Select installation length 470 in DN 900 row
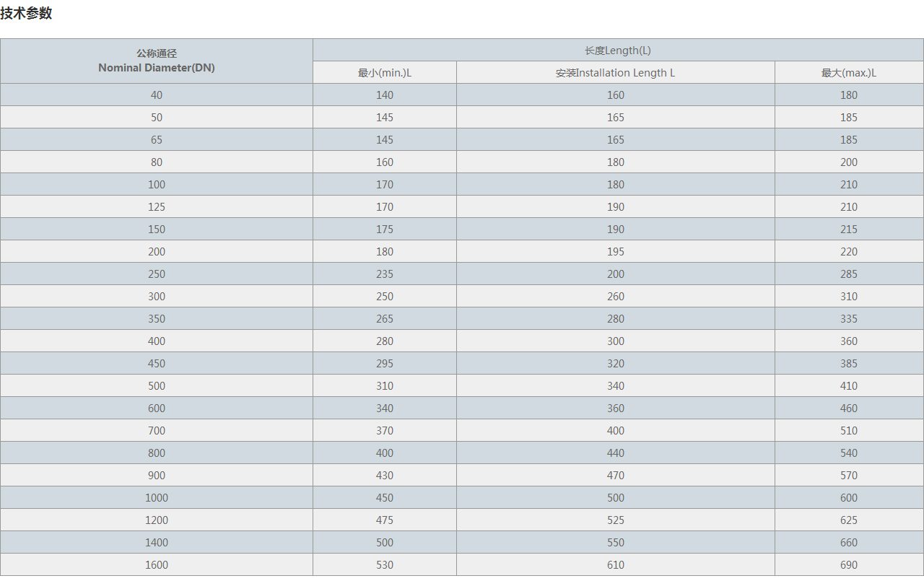Image resolution: width=924 pixels, height=581 pixels. [x=616, y=476]
